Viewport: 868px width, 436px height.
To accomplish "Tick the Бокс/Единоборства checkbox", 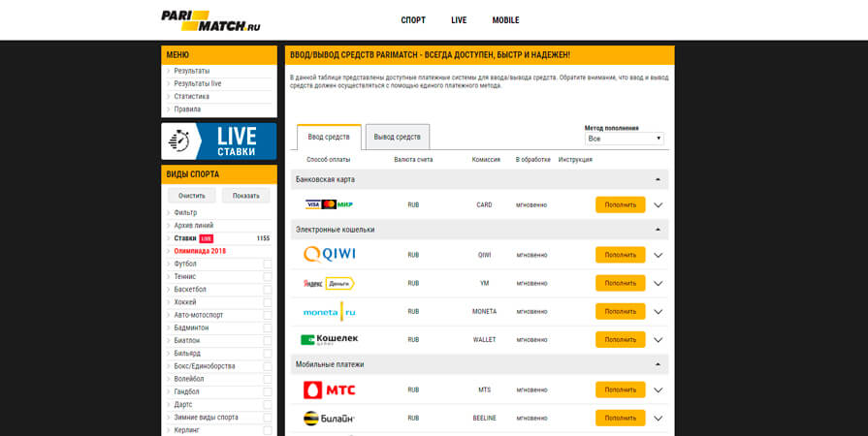I will tap(268, 366).
